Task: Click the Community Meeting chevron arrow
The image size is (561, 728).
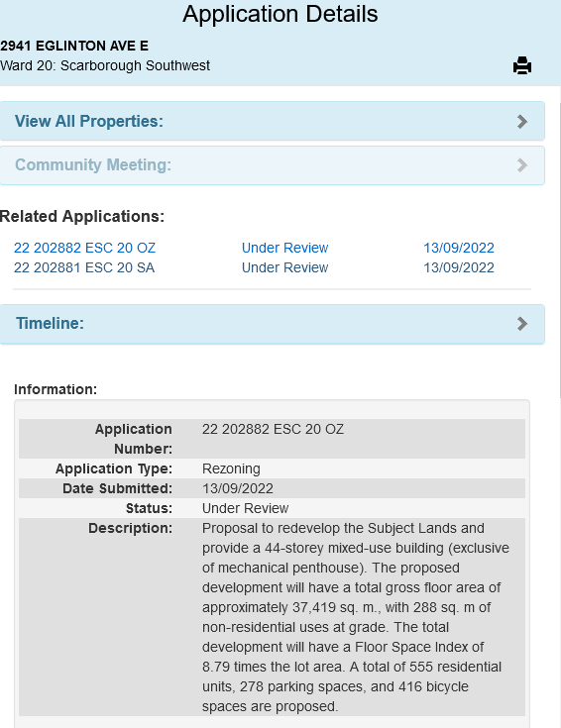Action: [522, 165]
